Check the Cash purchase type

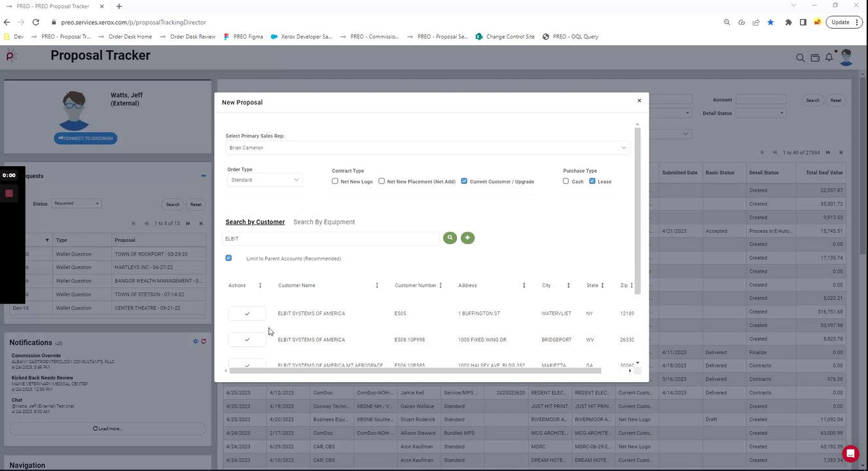[566, 181]
